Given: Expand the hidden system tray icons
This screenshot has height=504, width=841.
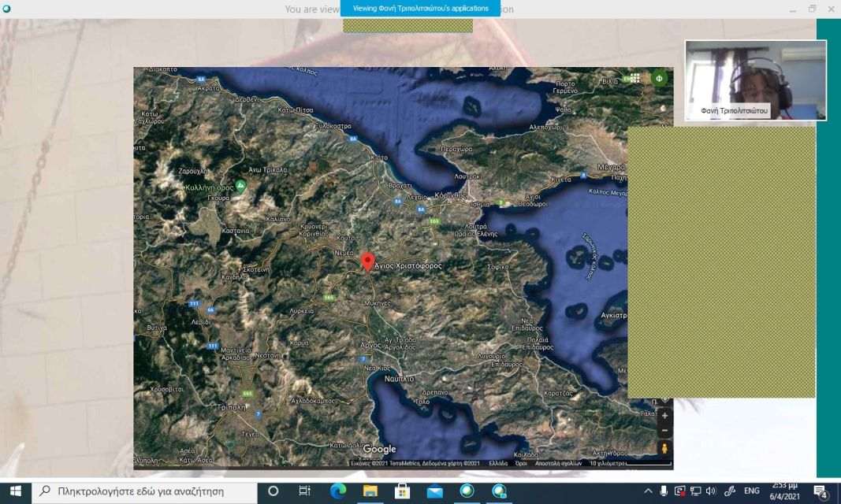Looking at the screenshot, I should click(x=648, y=491).
